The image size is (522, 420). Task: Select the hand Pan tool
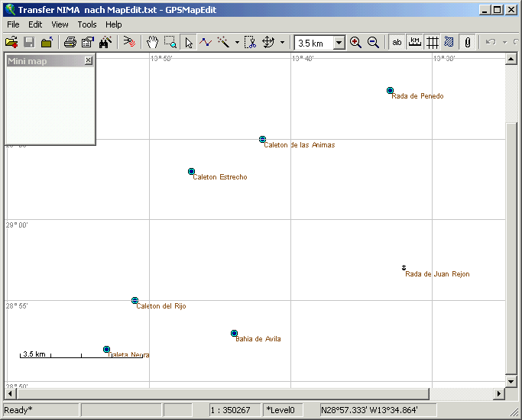pos(152,43)
